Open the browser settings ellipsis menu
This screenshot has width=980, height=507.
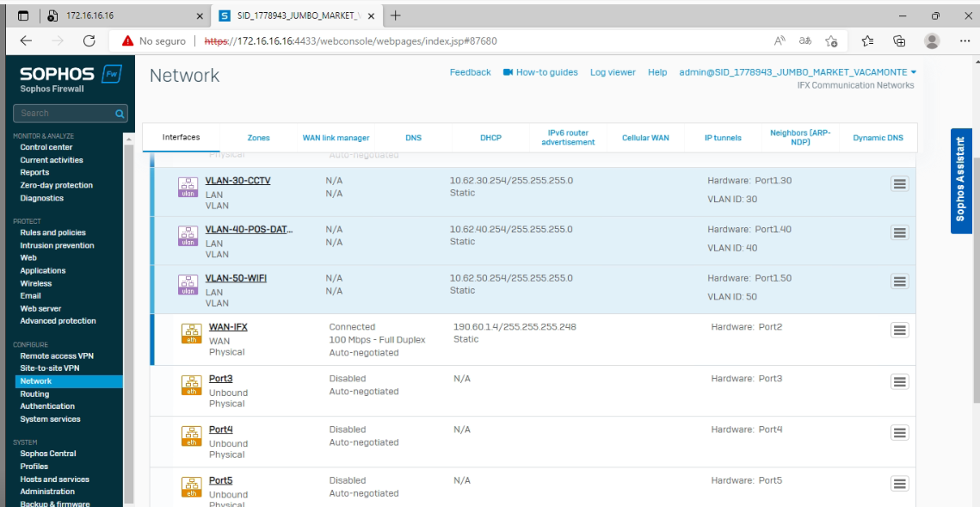964,41
